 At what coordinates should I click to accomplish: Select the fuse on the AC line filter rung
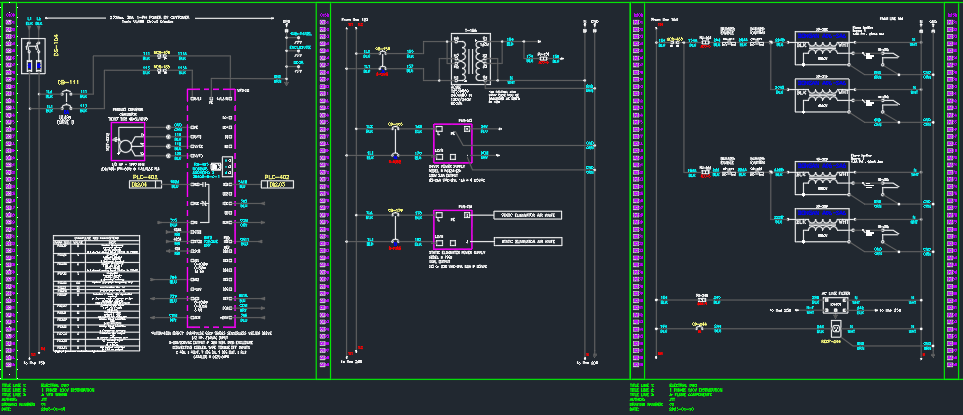pyautogui.click(x=702, y=299)
